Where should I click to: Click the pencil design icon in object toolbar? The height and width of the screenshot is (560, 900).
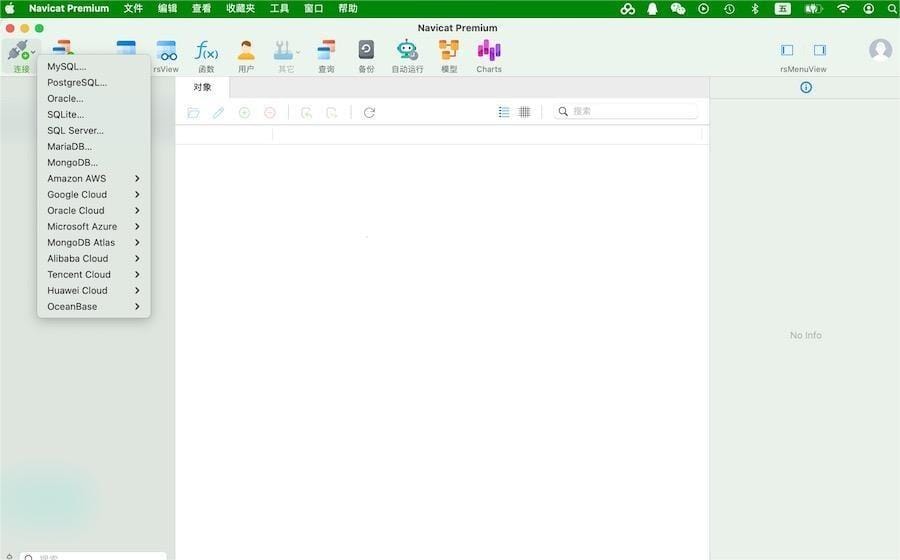pyautogui.click(x=218, y=112)
